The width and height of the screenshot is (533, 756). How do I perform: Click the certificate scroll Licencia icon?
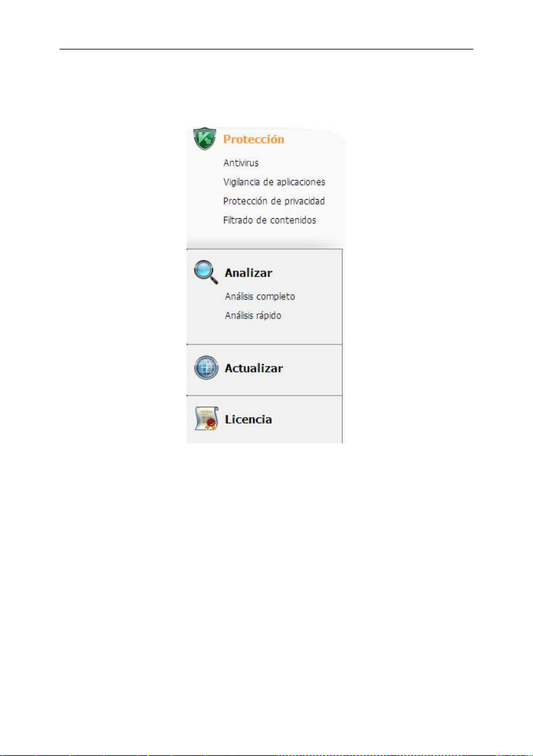206,419
